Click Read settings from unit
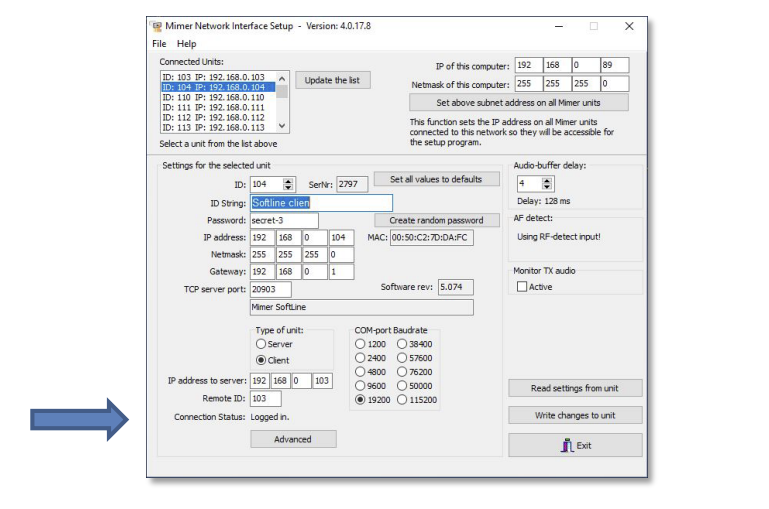The height and width of the screenshot is (509, 769). 575,388
